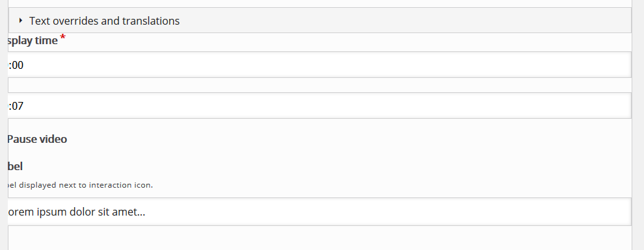Image resolution: width=644 pixels, height=250 pixels.
Task: Click the thin empty box between time fields
Action: [319, 85]
